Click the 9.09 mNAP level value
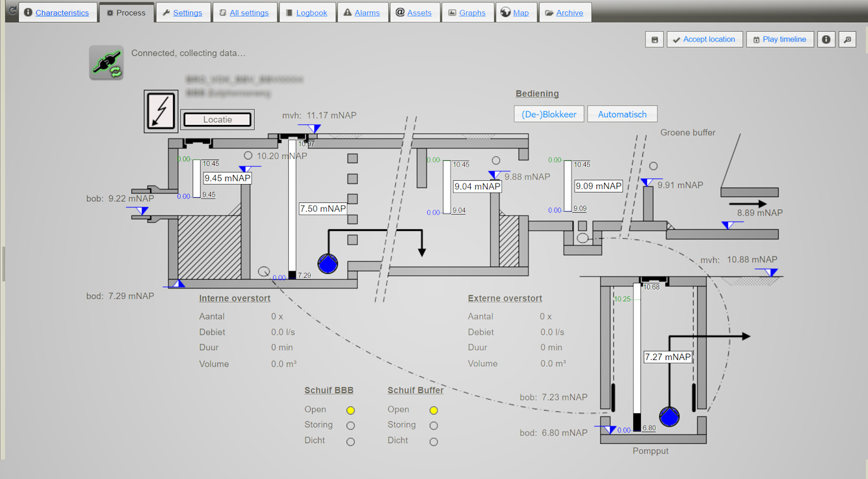 (599, 186)
